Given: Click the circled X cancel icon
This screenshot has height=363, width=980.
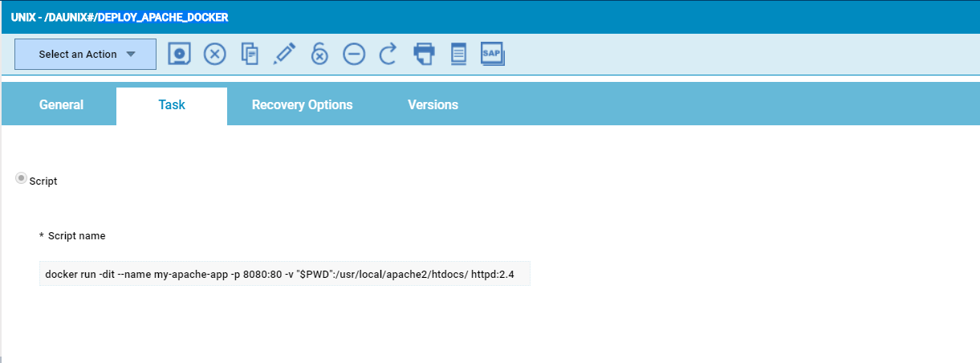Looking at the screenshot, I should pos(215,54).
